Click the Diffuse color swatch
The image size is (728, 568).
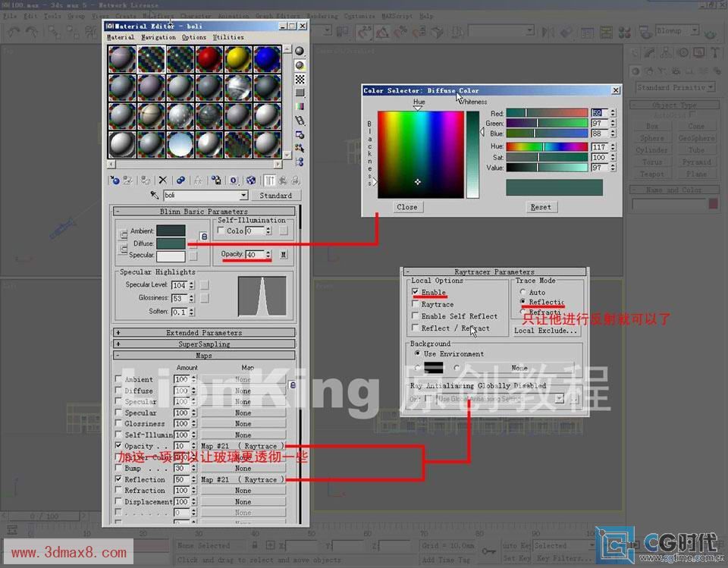click(x=171, y=243)
